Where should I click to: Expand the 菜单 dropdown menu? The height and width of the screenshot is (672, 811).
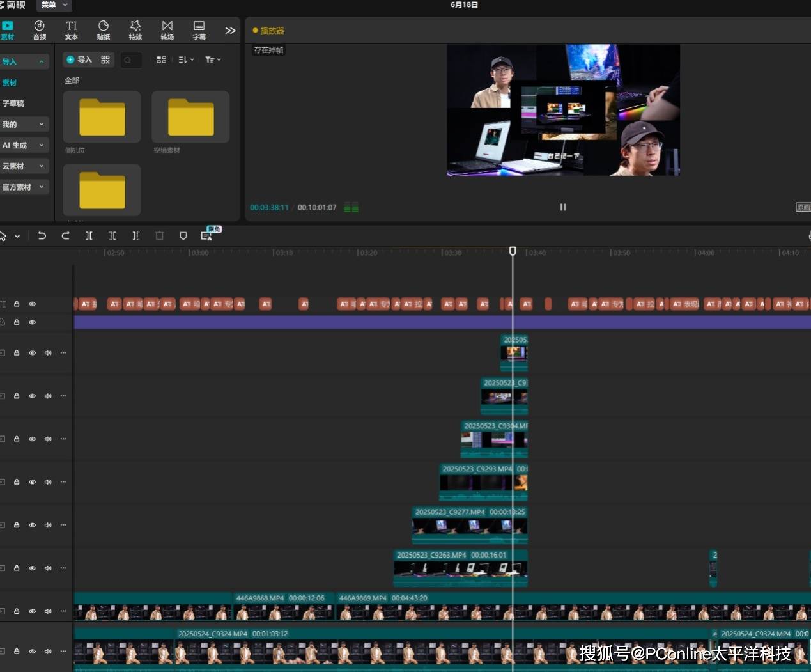click(54, 5)
